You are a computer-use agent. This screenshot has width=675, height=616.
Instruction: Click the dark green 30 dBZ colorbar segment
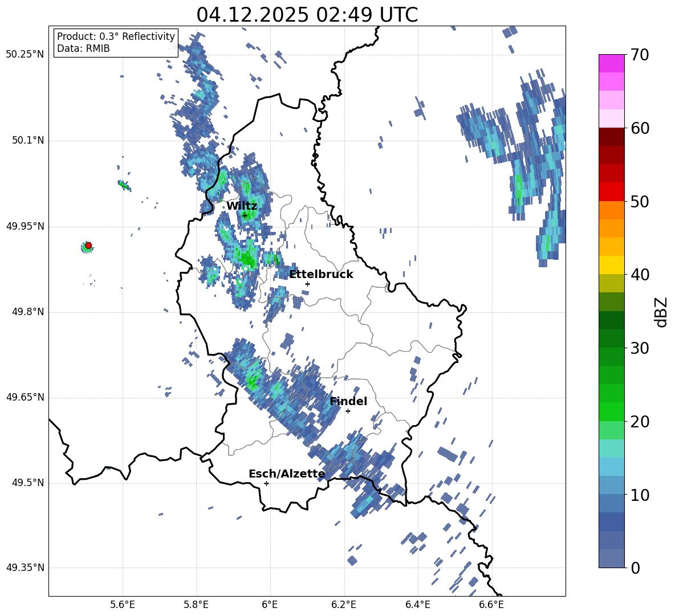(611, 338)
